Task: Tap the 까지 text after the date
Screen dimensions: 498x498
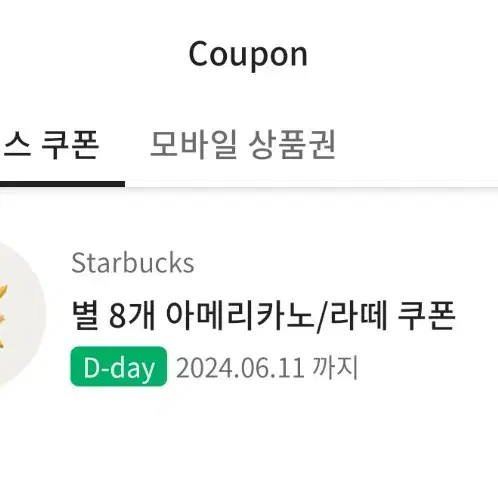Action: click(335, 367)
